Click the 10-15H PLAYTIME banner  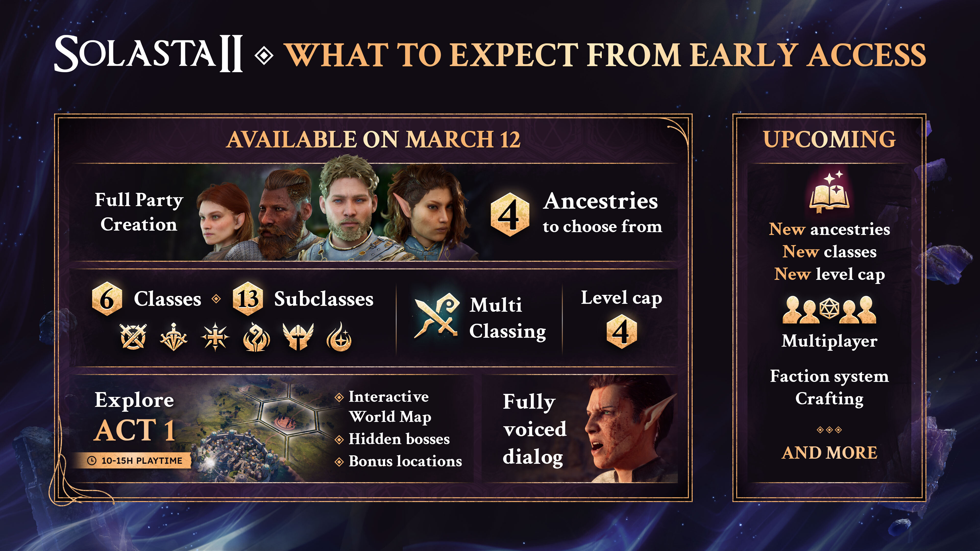pyautogui.click(x=133, y=460)
